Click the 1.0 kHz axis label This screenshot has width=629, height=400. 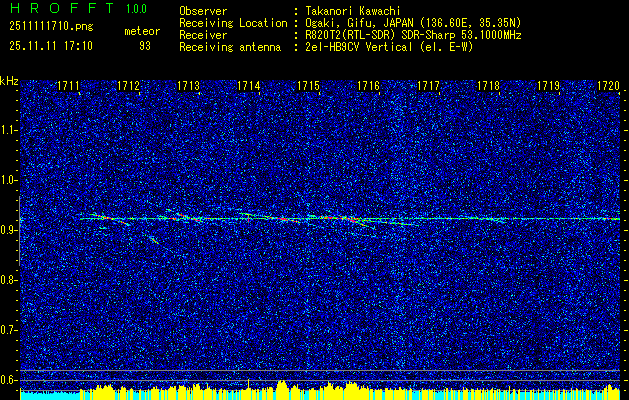(x=8, y=180)
